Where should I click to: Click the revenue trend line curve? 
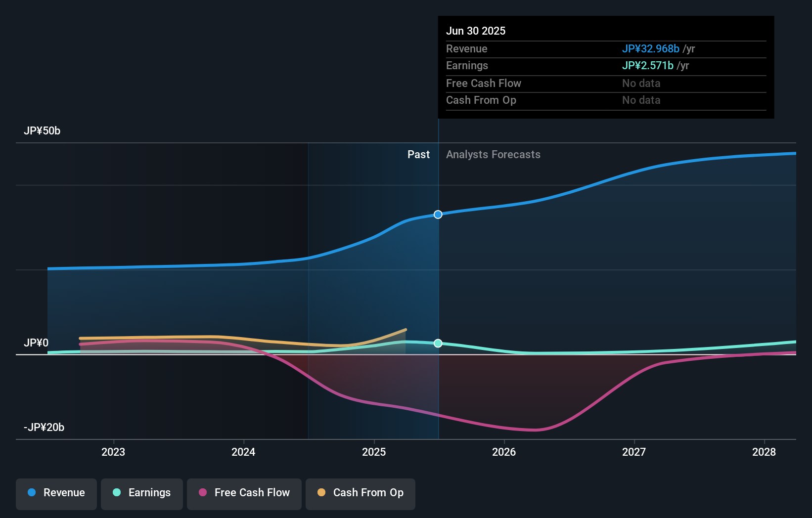point(593,183)
